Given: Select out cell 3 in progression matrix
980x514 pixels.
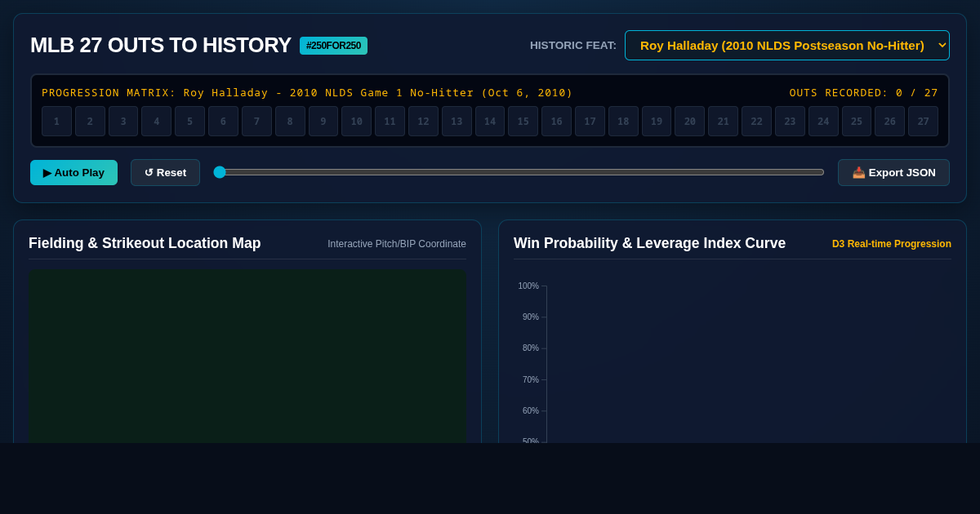Looking at the screenshot, I should click(x=123, y=122).
